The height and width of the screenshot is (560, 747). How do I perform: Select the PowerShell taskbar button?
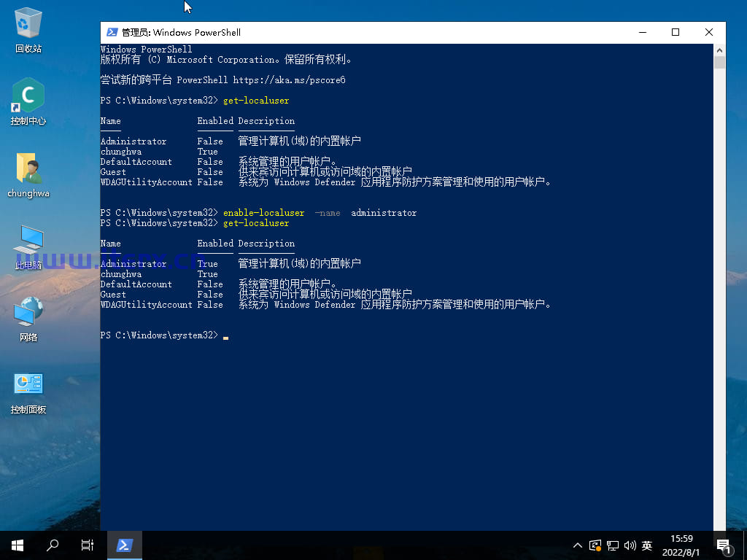pos(124,545)
